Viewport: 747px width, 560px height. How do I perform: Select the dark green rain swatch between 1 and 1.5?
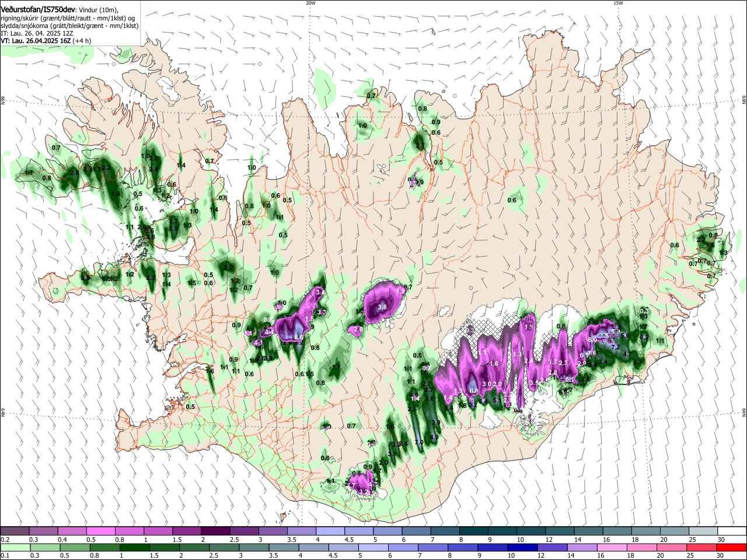coord(134,547)
